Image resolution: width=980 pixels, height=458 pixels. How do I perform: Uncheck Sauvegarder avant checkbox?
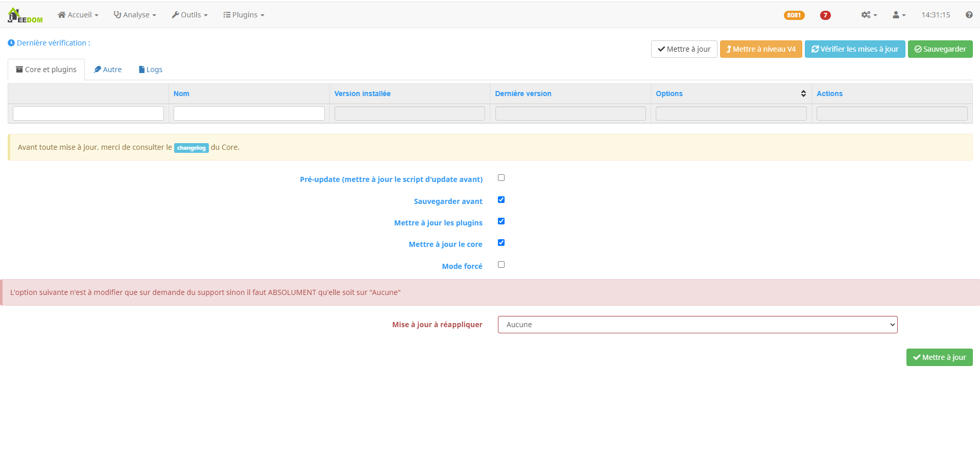coord(501,200)
